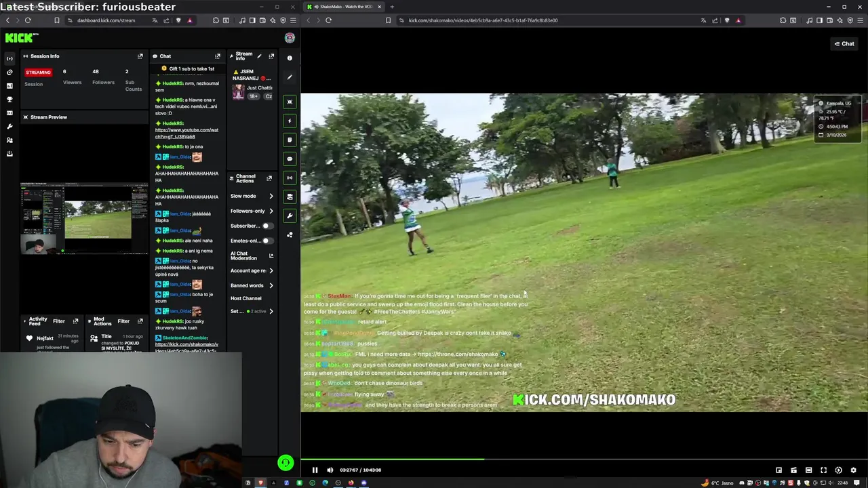Pause the VOD playback
The width and height of the screenshot is (868, 488).
(315, 470)
